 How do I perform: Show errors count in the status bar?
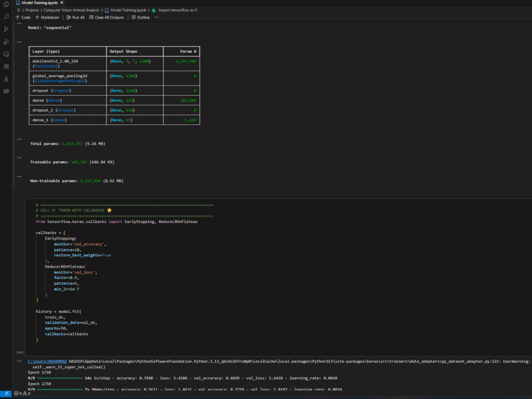point(18,393)
